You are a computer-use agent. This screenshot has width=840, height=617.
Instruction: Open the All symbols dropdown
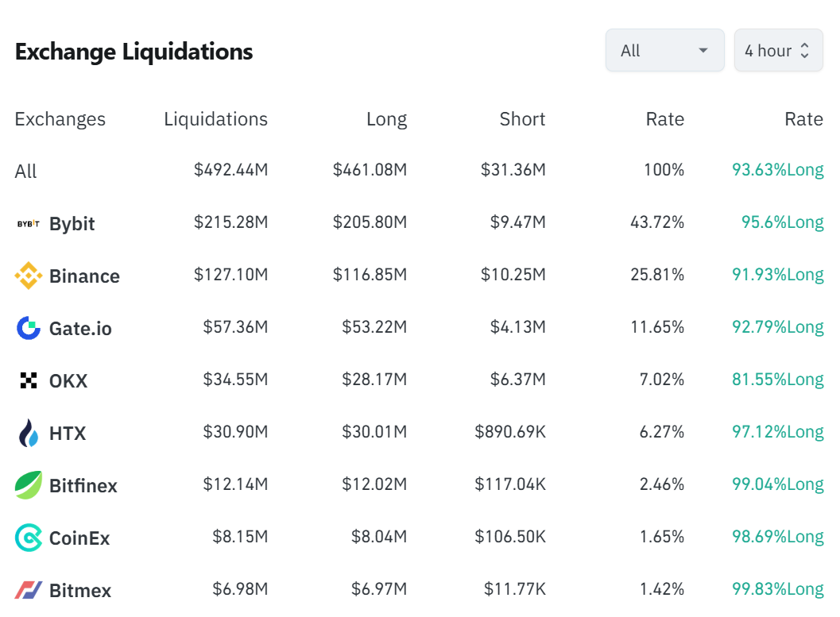pyautogui.click(x=664, y=51)
